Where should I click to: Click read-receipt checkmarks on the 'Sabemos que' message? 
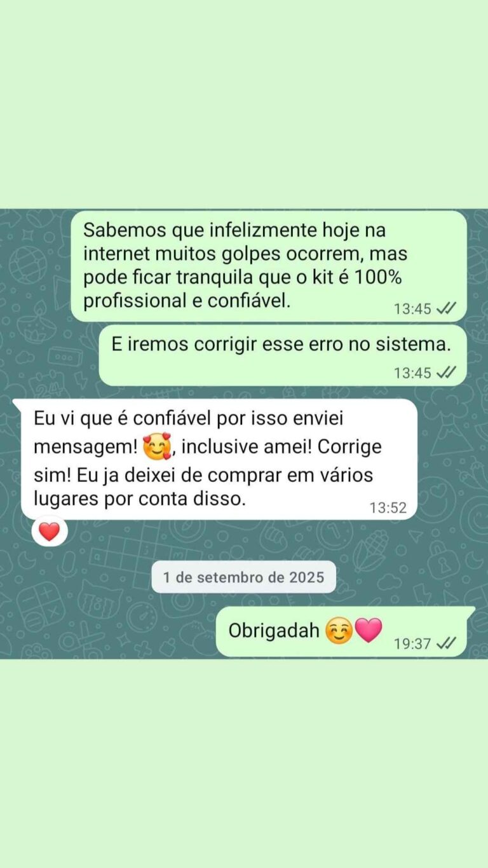click(x=447, y=309)
